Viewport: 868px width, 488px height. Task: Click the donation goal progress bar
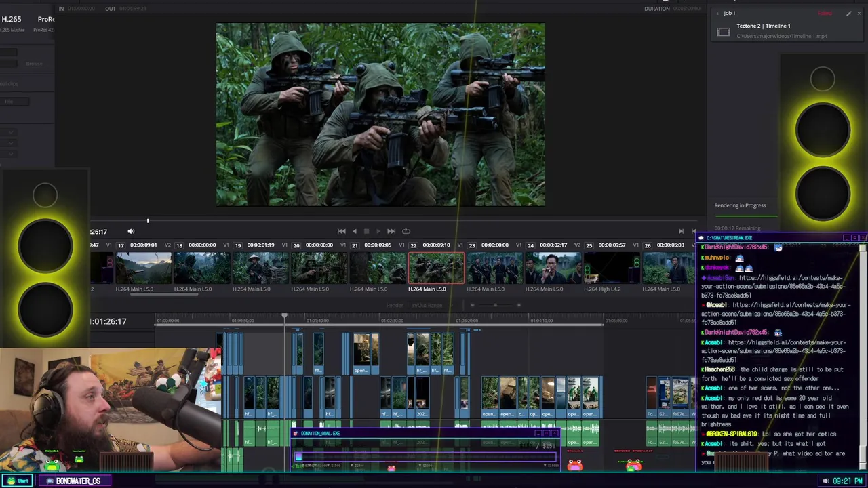[x=425, y=457]
